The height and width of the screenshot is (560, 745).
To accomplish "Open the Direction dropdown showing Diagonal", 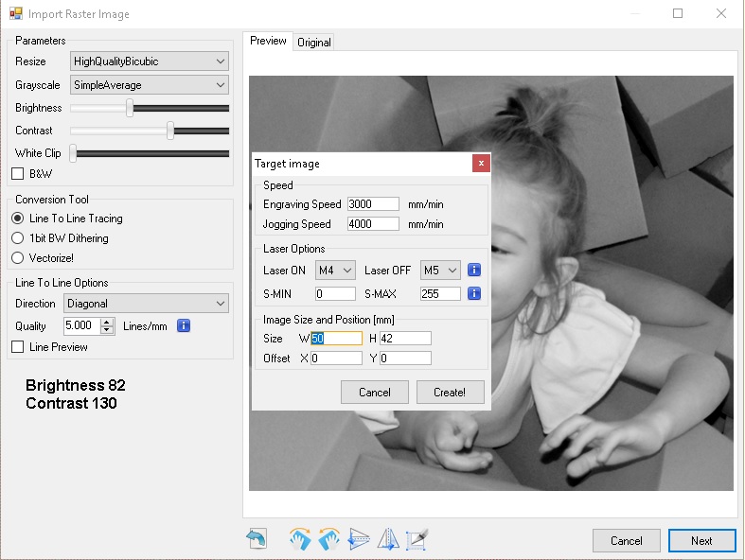I will click(x=146, y=304).
